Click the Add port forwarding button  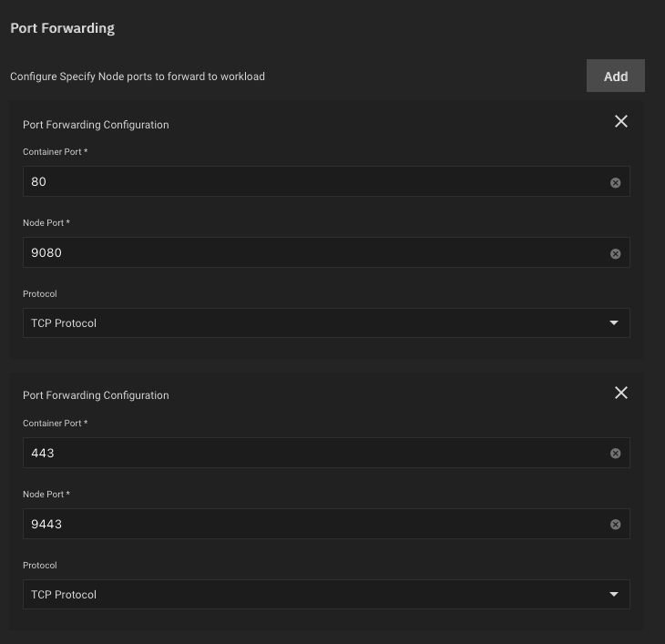click(616, 76)
